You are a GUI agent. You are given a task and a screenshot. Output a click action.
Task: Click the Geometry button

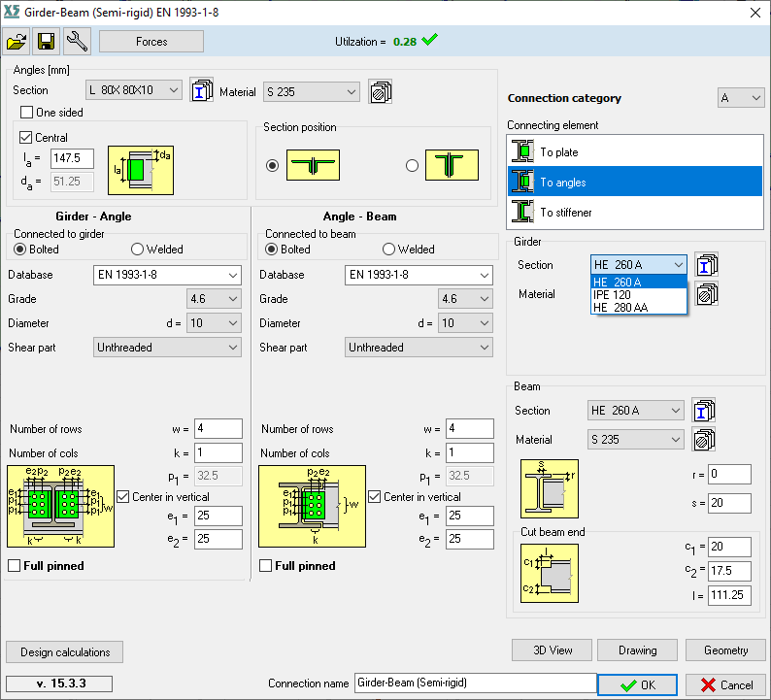725,650
